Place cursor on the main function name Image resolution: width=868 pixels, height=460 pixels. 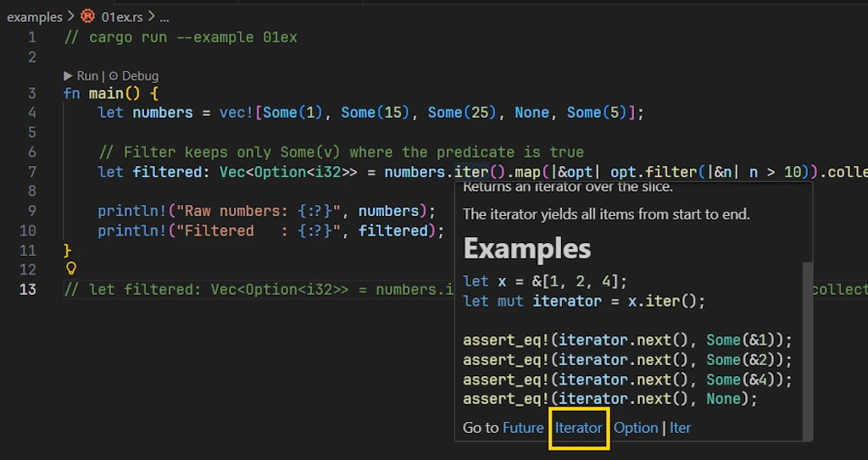pyautogui.click(x=106, y=93)
